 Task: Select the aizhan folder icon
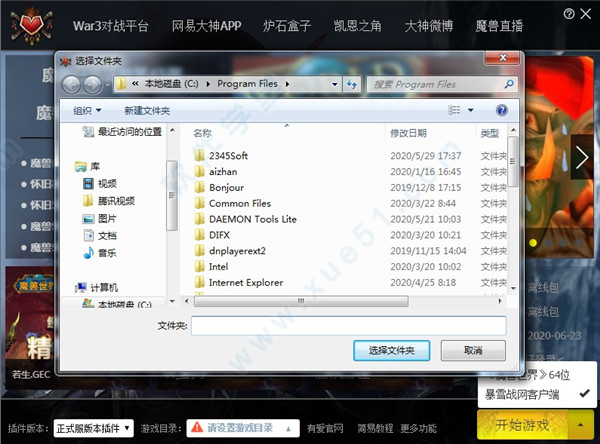click(x=199, y=171)
